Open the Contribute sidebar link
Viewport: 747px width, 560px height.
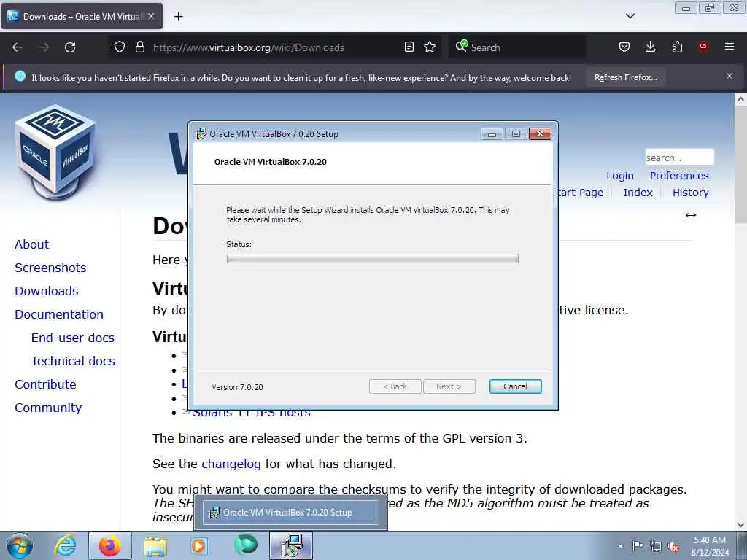tap(45, 384)
